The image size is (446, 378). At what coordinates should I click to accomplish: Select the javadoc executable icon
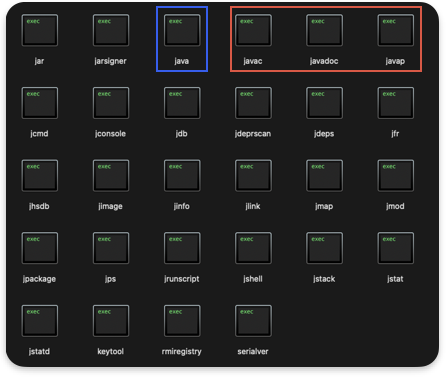[324, 30]
